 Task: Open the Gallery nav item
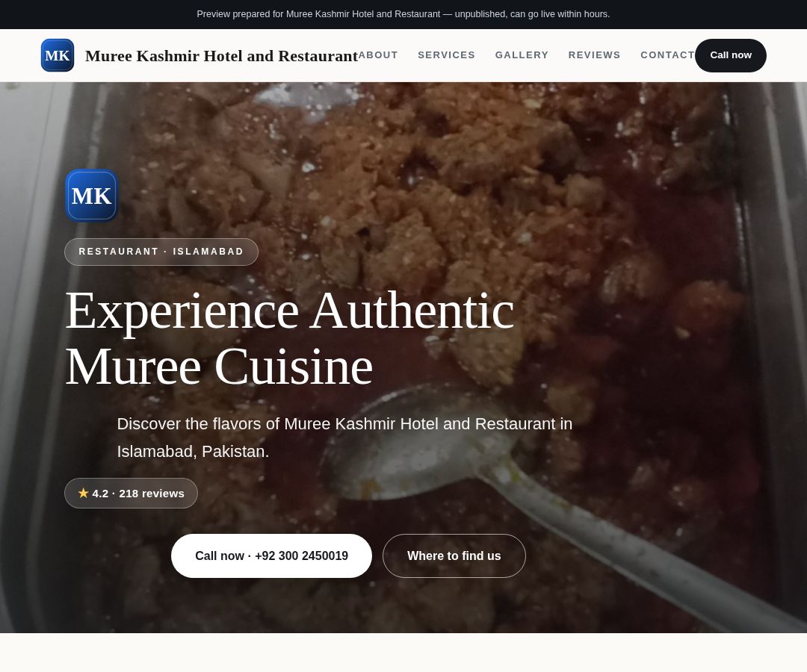[x=522, y=55]
